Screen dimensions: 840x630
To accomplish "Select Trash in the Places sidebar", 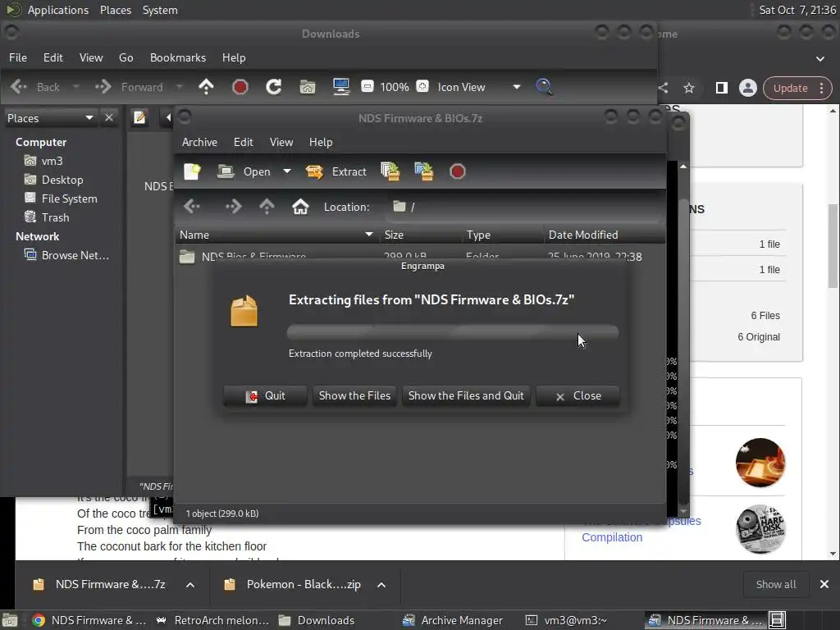I will [x=55, y=217].
